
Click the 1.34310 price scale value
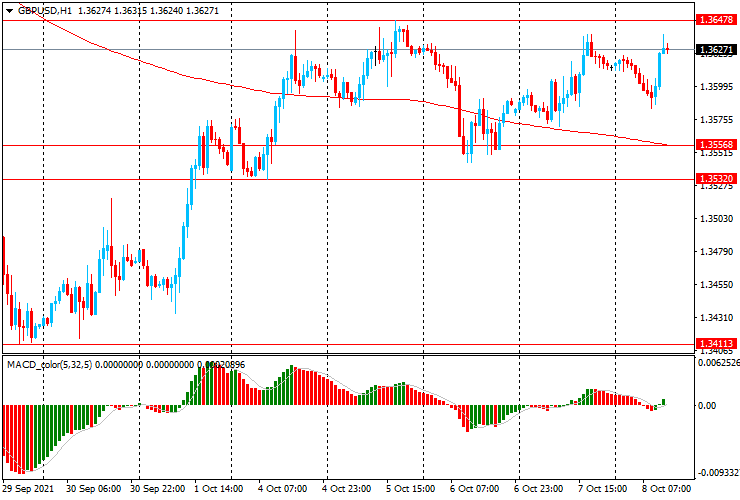[x=717, y=318]
